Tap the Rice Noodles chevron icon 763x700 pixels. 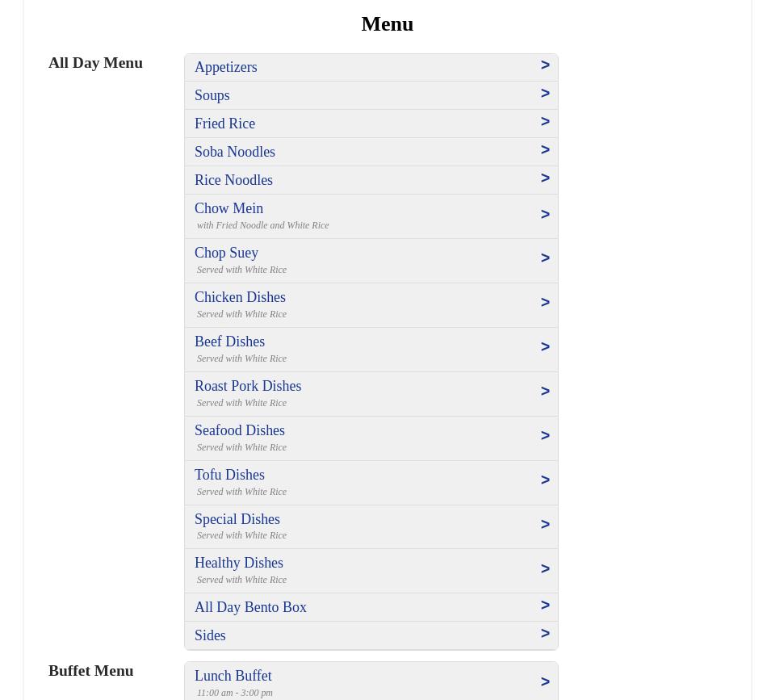pyautogui.click(x=545, y=178)
